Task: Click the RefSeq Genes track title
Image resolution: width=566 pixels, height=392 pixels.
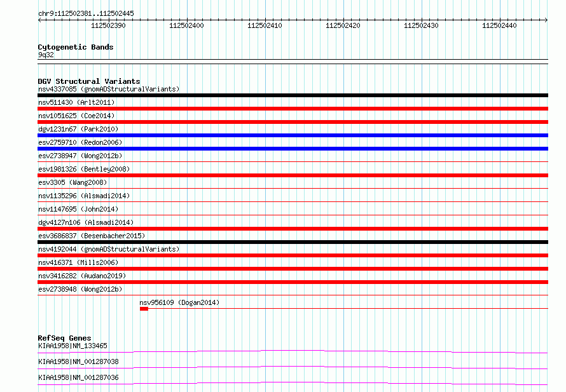Action: pos(65,338)
